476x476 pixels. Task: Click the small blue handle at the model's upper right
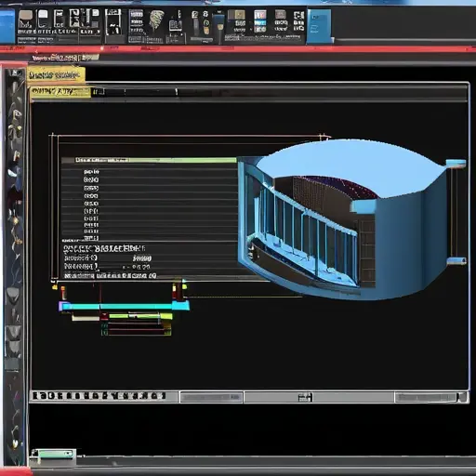click(456, 164)
